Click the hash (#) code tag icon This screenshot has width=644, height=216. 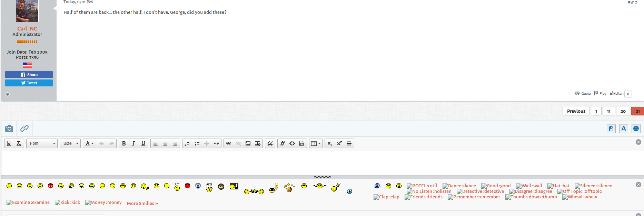[283, 143]
